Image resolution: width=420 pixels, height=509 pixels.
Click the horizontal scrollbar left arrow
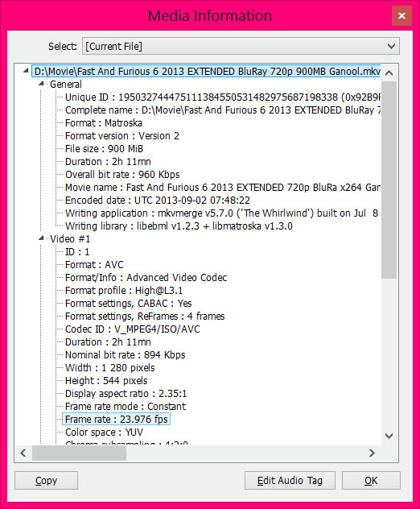point(23,453)
